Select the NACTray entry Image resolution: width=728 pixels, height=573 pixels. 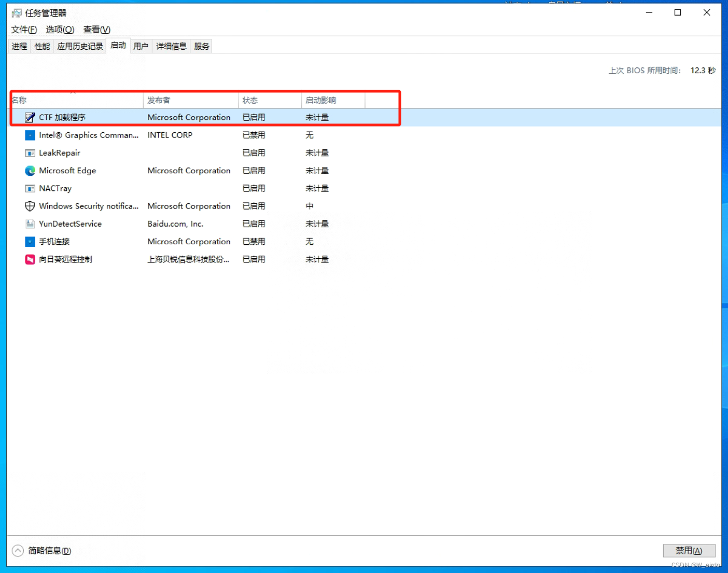[x=55, y=188]
